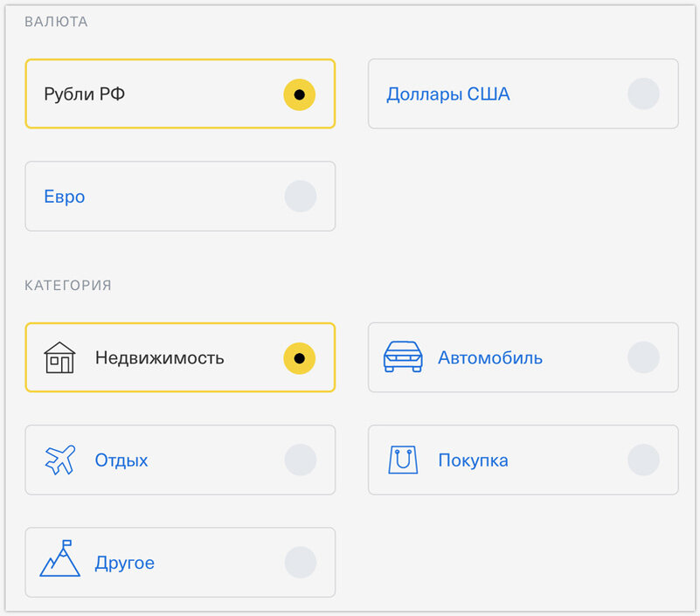Click the house icon for Недвижимость
Image resolution: width=700 pixels, height=616 pixels.
coord(59,357)
